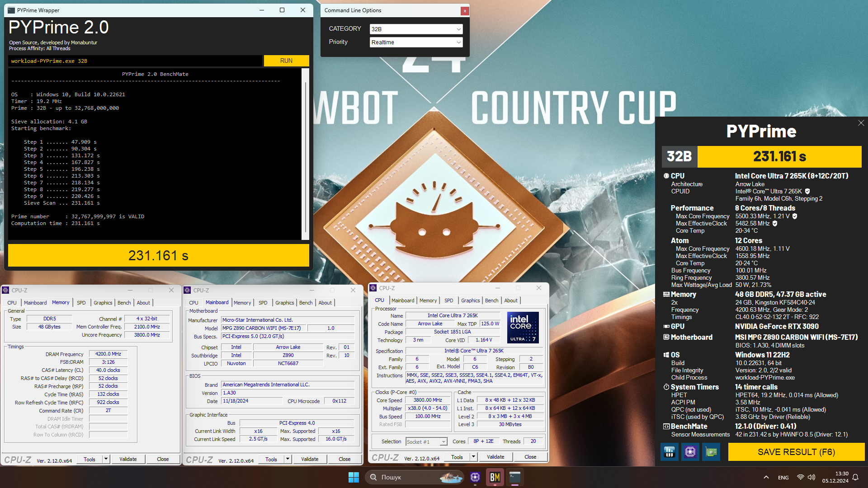
Task: Open the Priority dropdown showing Realtime
Action: coord(416,42)
